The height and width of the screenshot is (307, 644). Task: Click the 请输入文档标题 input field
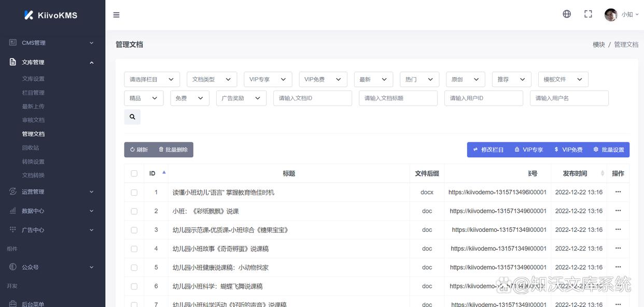pyautogui.click(x=398, y=98)
